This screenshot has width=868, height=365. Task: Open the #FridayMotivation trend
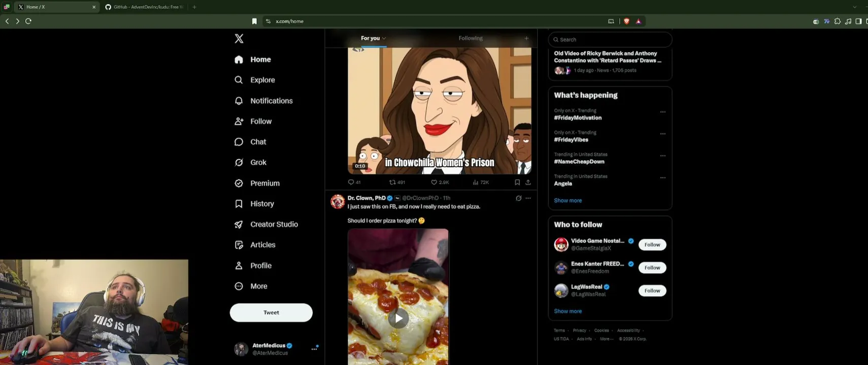[578, 118]
